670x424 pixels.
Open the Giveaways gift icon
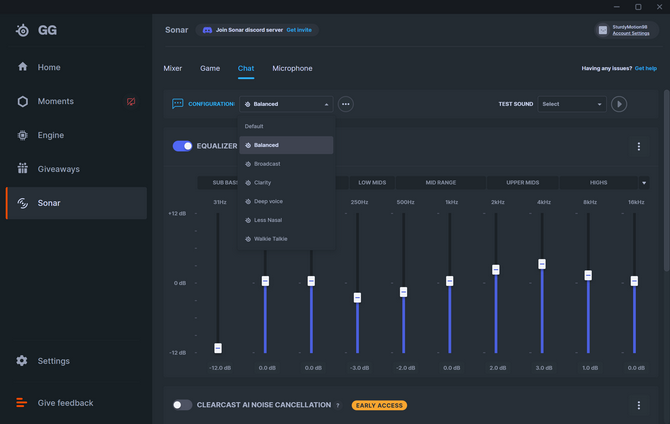coord(23,168)
